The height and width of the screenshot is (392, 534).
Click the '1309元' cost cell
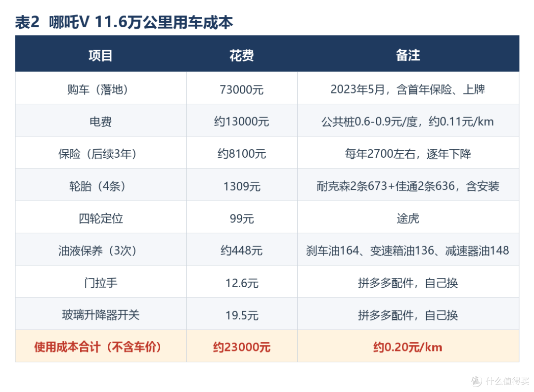coord(242,185)
